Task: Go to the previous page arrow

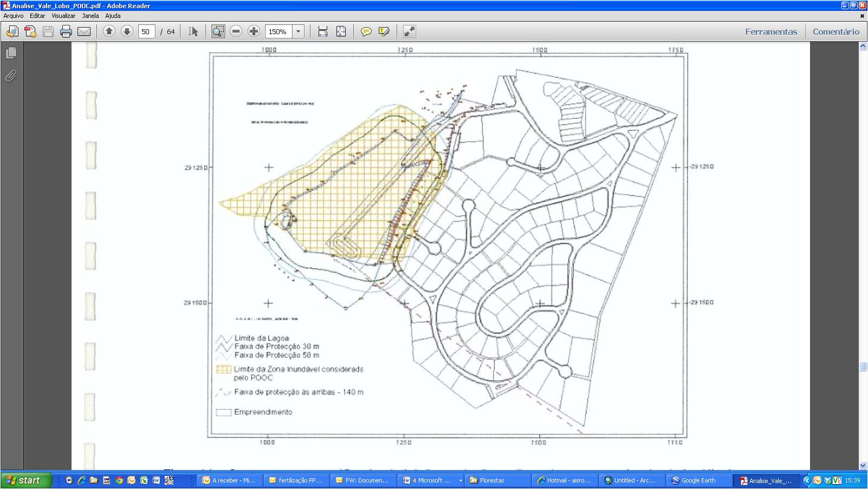Action: (109, 31)
